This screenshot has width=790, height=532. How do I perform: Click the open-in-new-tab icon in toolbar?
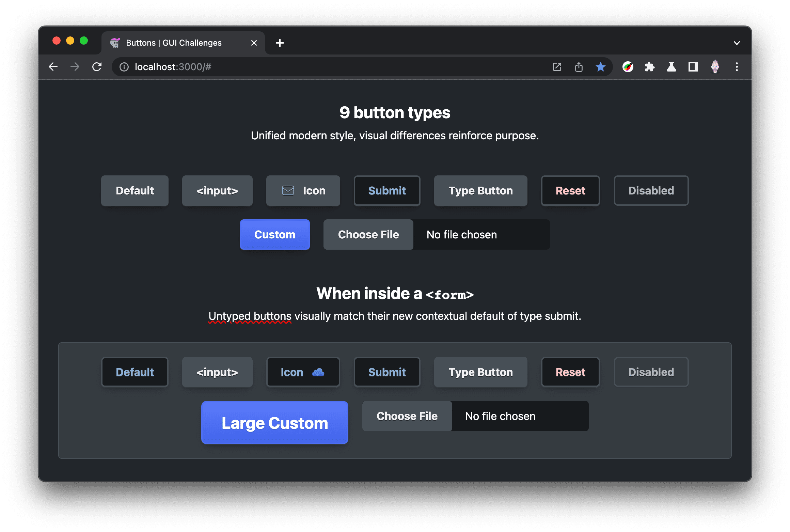tap(557, 66)
